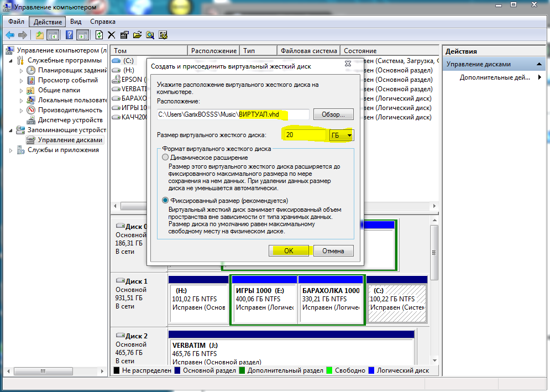Click OK in the virtual disk dialog

[289, 250]
